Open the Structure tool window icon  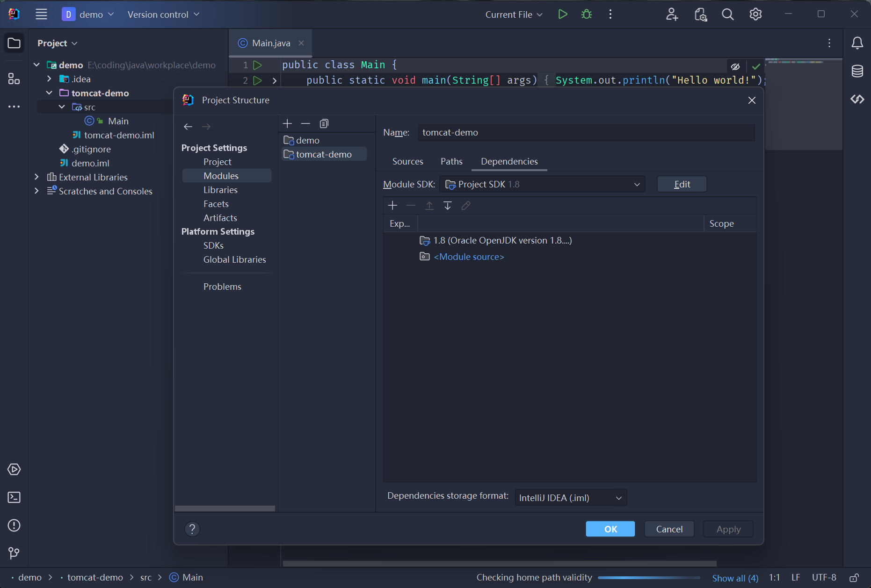point(14,79)
